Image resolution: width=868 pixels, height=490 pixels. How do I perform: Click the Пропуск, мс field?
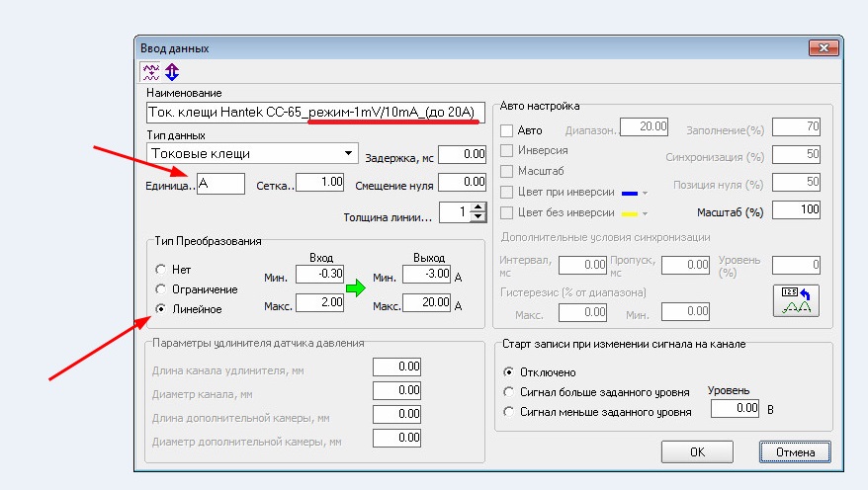[x=685, y=265]
